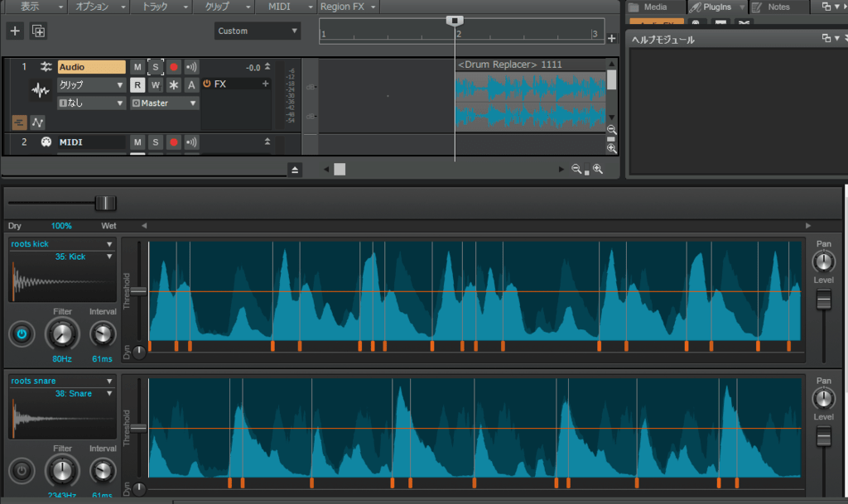This screenshot has height=504, width=848.
Task: Click the kick Threshold slider handle
Action: pos(138,291)
